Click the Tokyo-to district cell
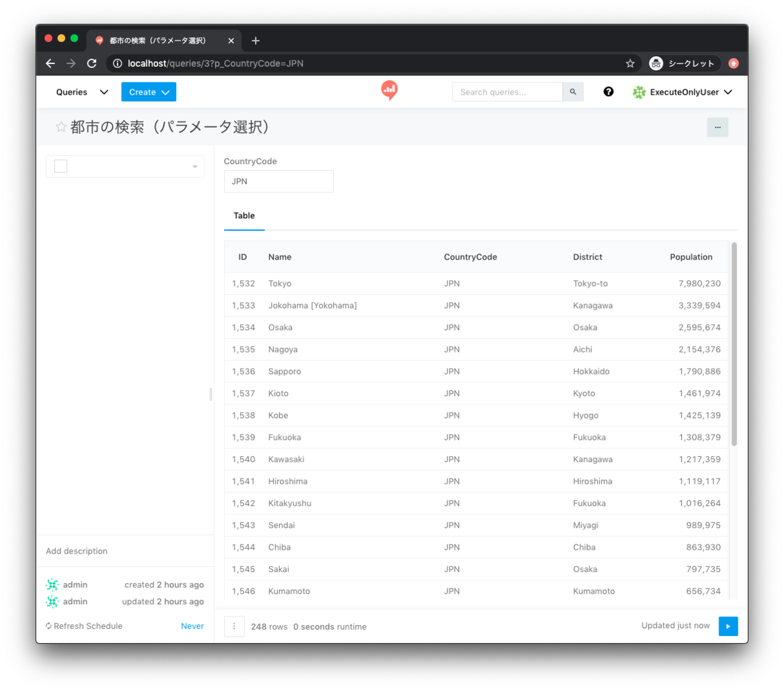Image resolution: width=784 pixels, height=691 pixels. click(591, 284)
